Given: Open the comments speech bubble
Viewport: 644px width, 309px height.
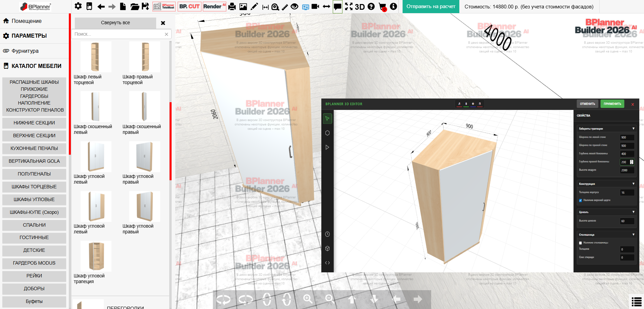Looking at the screenshot, I should 337,6.
